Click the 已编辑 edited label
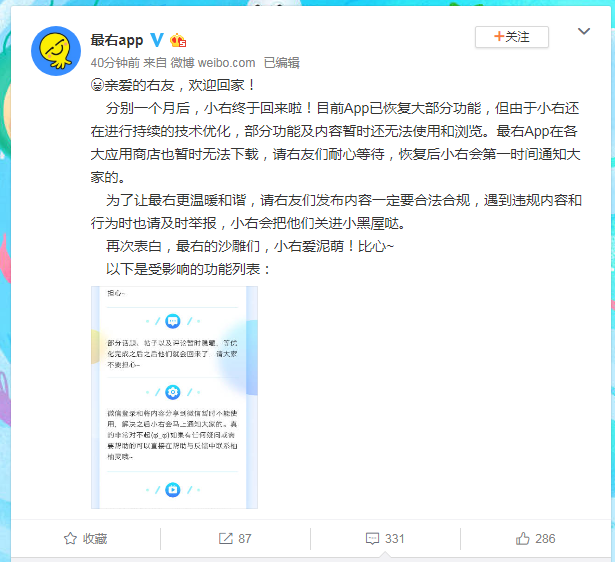Viewport: 615px width, 562px height. (282, 63)
